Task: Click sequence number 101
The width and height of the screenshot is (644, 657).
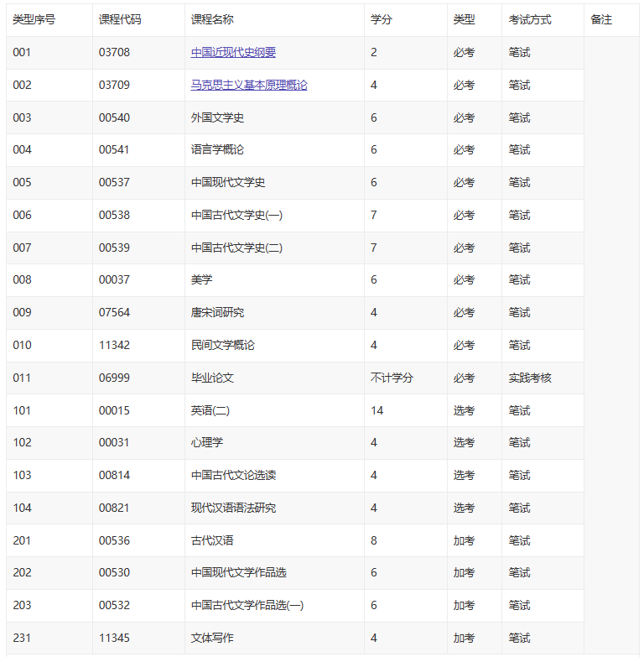Action: [x=22, y=410]
